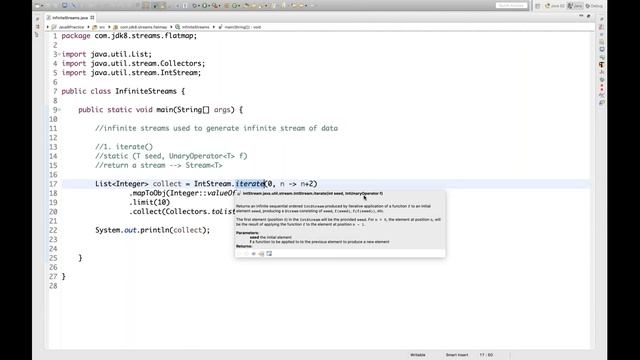This screenshot has width=640, height=360.
Task: Click Open Declaration icon in Javadoc popup
Action: pyautogui.click(x=261, y=253)
